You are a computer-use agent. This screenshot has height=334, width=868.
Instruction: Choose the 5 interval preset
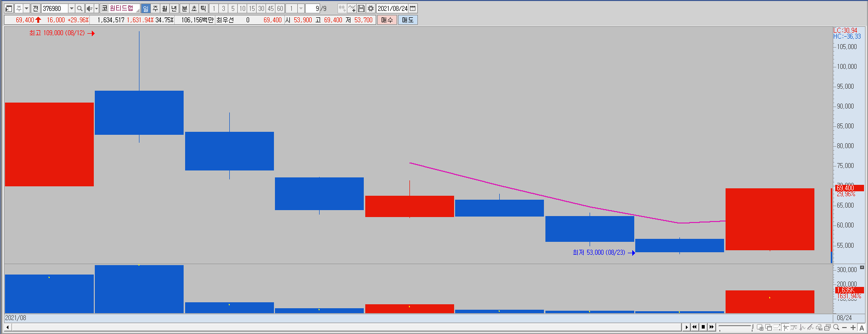point(233,8)
